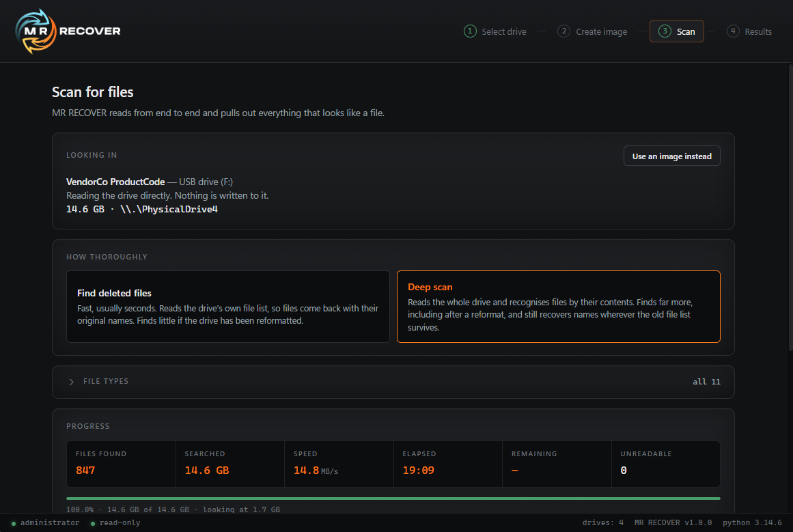Click the 'VendorCo ProductCode' drive name
Image resolution: width=793 pixels, height=532 pixels.
click(115, 182)
